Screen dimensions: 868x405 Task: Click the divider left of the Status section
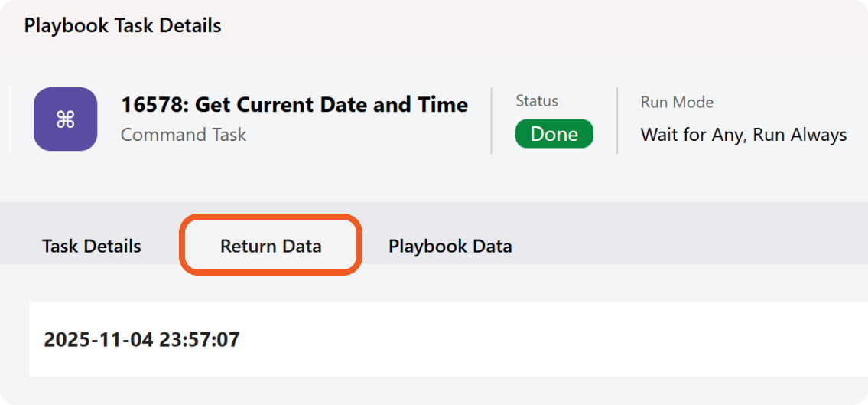[492, 120]
